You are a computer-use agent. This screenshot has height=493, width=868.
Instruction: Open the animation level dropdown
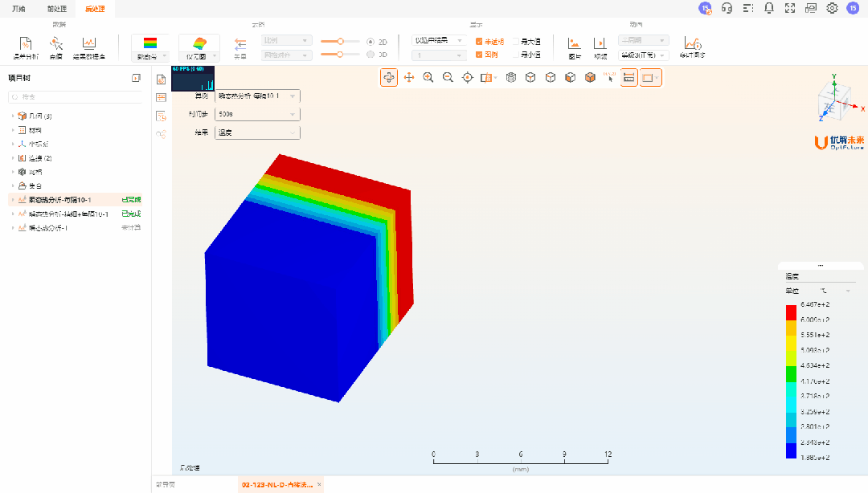644,55
